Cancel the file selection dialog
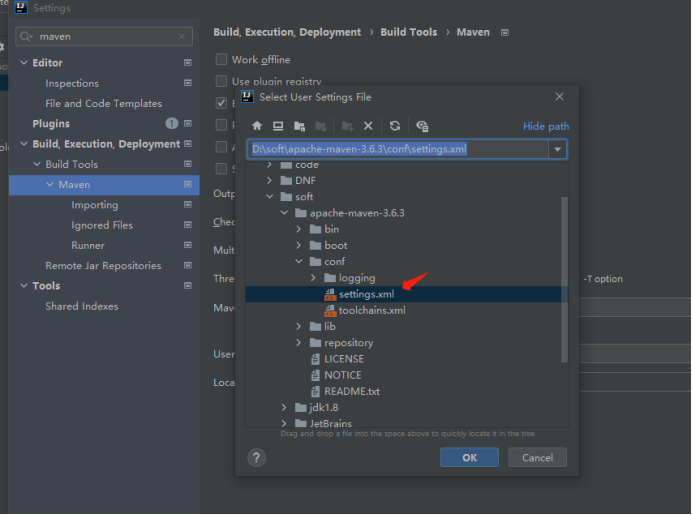The height and width of the screenshot is (515, 692). (538, 458)
